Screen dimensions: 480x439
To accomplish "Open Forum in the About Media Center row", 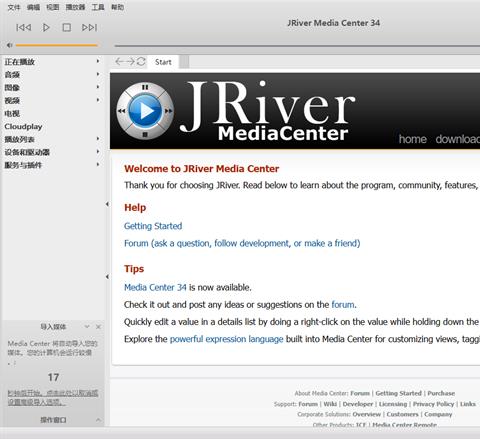I will [360, 393].
